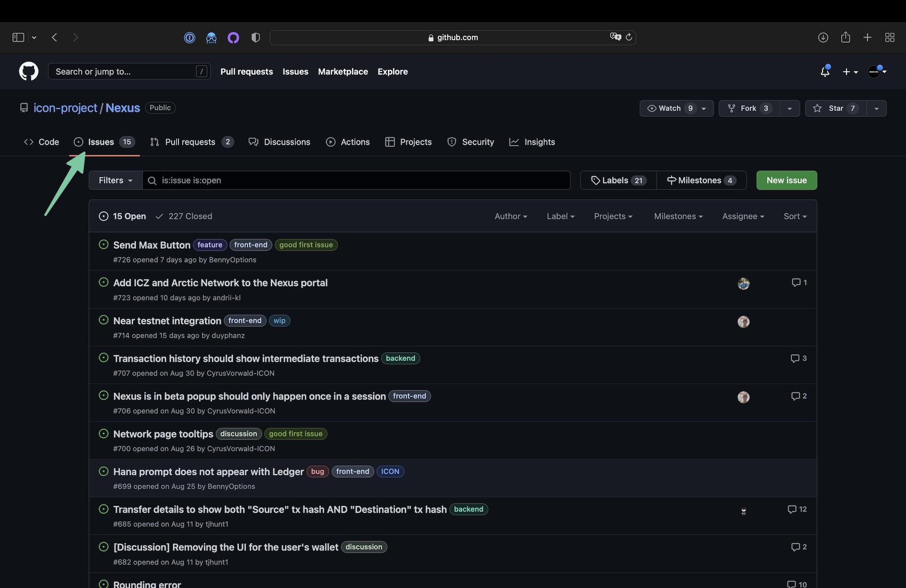Switch to the Code tab
This screenshot has width=906, height=588.
click(42, 142)
